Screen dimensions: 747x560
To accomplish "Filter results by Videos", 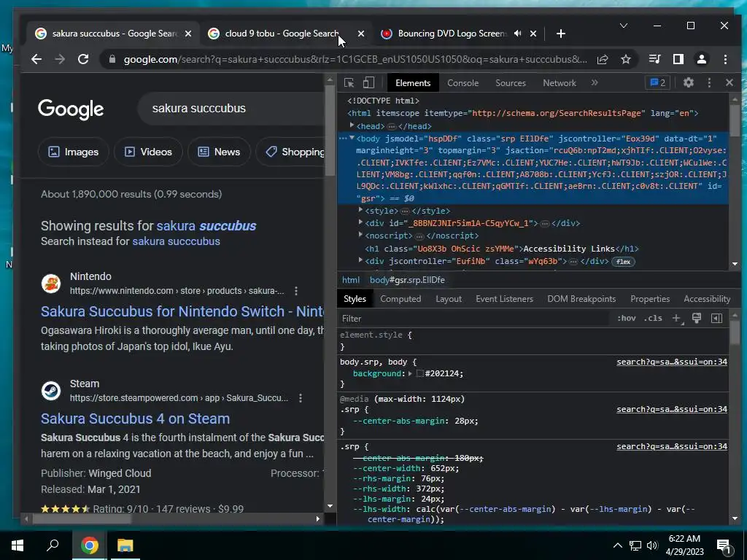I will point(148,152).
